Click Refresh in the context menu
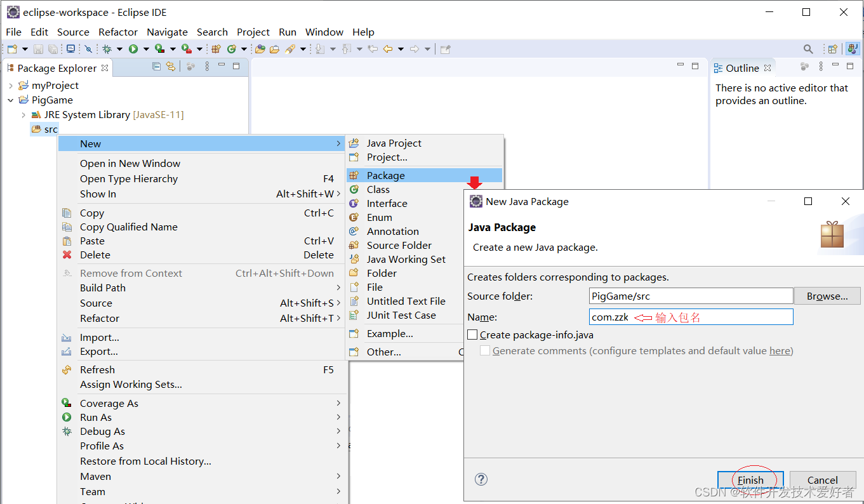Screen dimensions: 864x504 [203, 369]
